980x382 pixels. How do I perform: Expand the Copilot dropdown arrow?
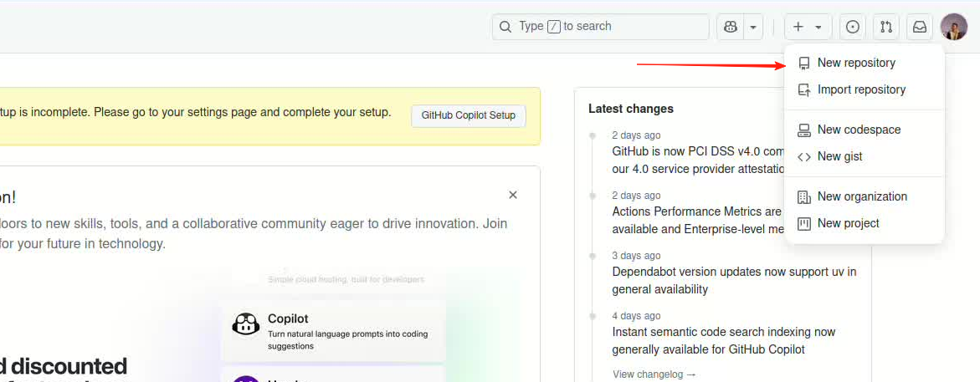coord(753,27)
